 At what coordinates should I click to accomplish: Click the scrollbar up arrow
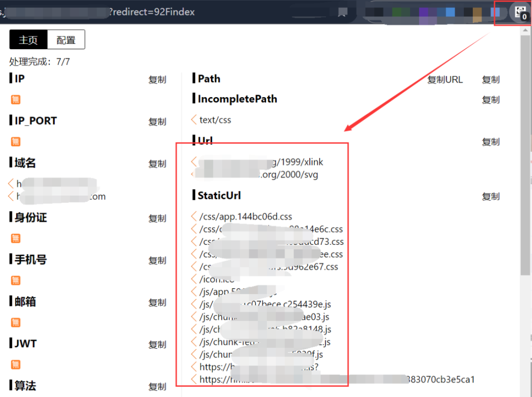[525, 30]
